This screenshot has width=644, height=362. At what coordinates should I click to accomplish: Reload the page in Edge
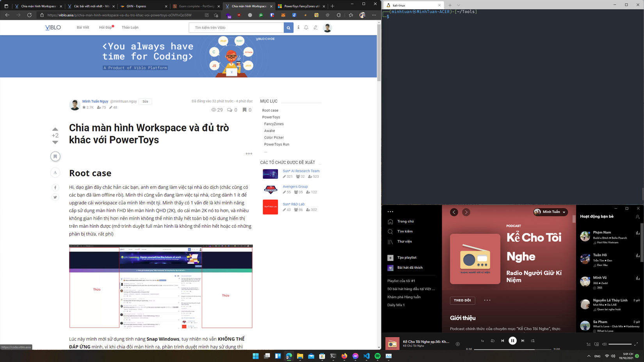tap(29, 15)
